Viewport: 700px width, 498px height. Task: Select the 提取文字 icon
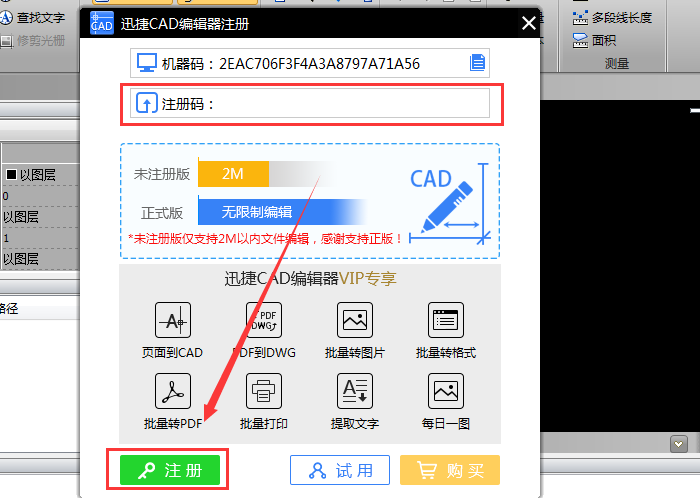(355, 391)
